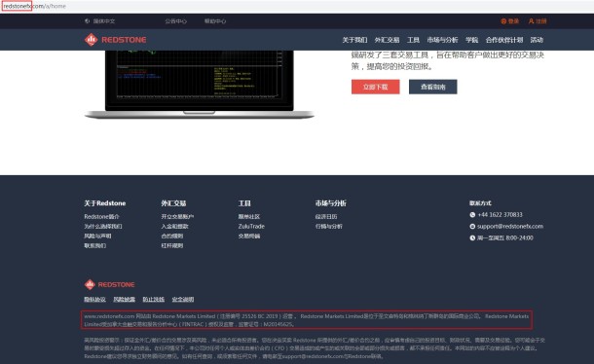Viewport: 594px width, 364px height.
Task: Open 防止洗钱 anti-money-laundering link
Action: click(x=154, y=299)
